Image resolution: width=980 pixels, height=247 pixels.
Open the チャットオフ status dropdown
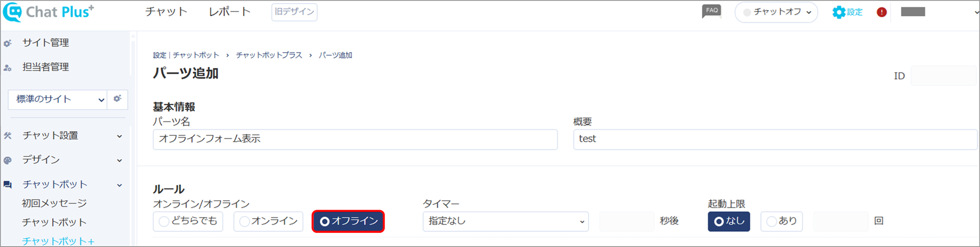point(776,12)
